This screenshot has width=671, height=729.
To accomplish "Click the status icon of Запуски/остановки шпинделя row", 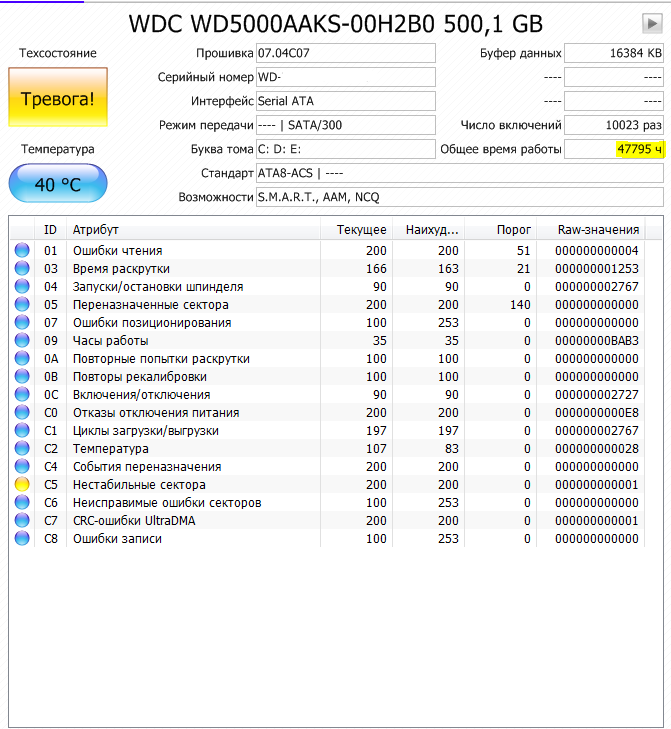I will (22, 286).
